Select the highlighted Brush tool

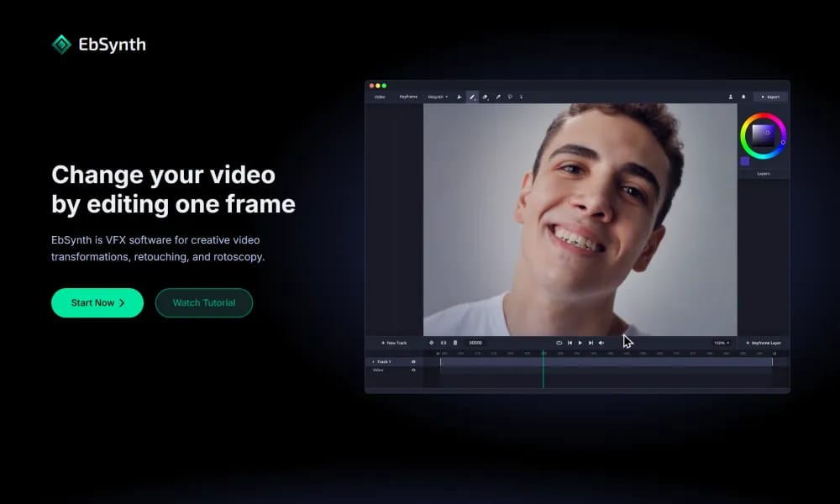tap(472, 97)
